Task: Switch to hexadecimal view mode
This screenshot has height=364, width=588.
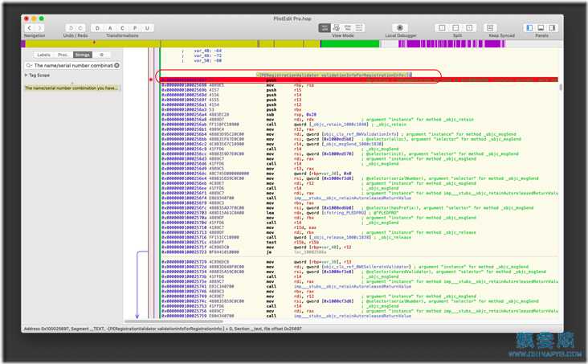Action: pos(359,28)
